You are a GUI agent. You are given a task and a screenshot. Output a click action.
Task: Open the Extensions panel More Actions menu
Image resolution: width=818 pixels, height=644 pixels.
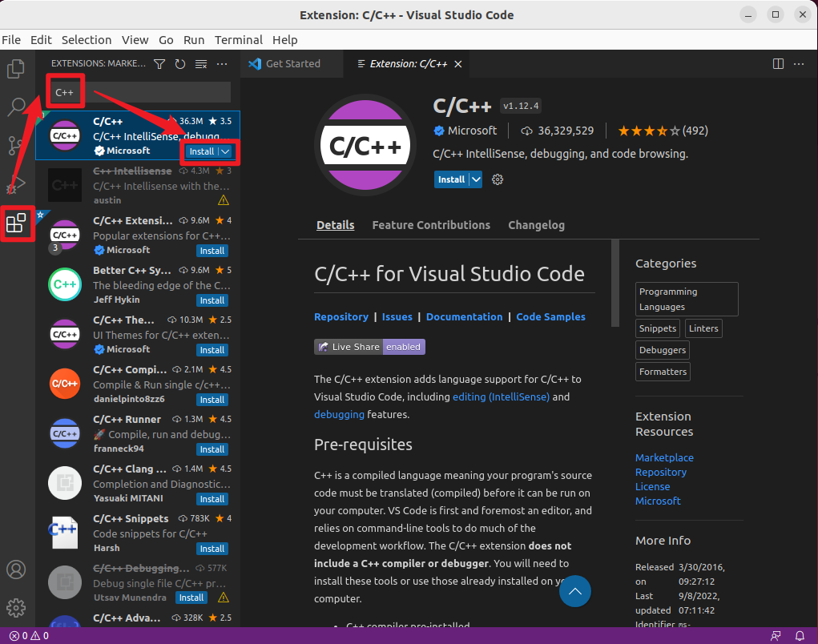222,63
